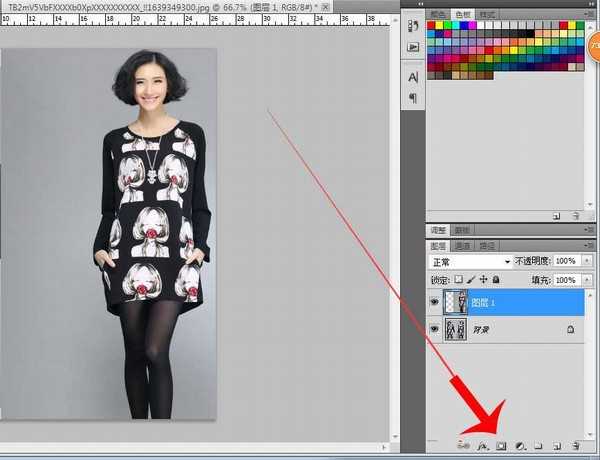Create a new layer group

538,444
